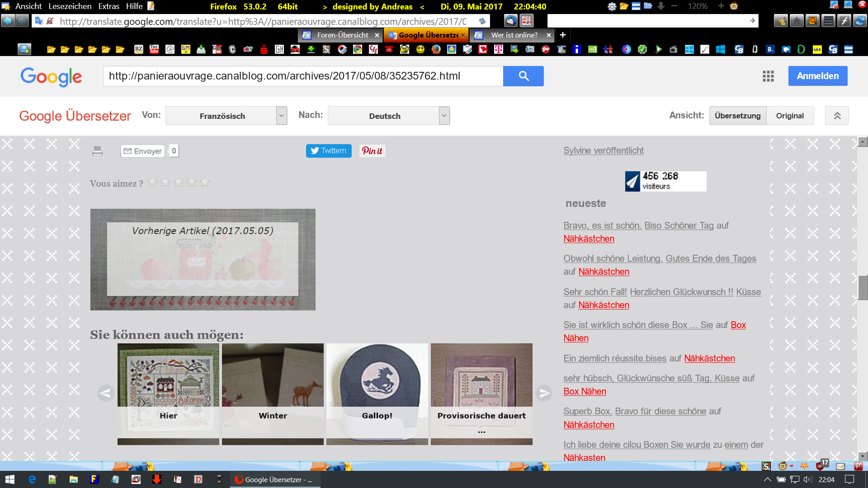
Task: Open the Lesezeichen menu
Action: click(x=70, y=6)
